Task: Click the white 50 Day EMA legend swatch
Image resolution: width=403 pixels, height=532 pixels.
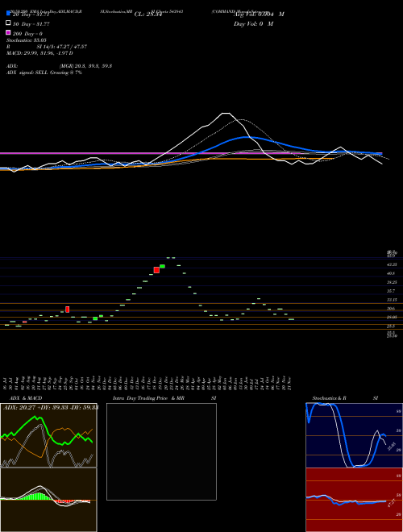Action: pos(9,23)
